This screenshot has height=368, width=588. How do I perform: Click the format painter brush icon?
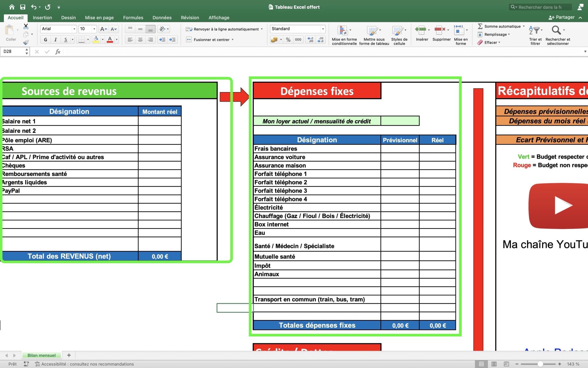26,43
